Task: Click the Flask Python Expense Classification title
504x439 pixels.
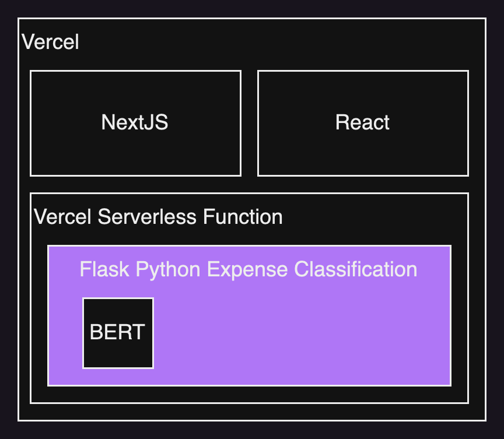Action: click(248, 269)
